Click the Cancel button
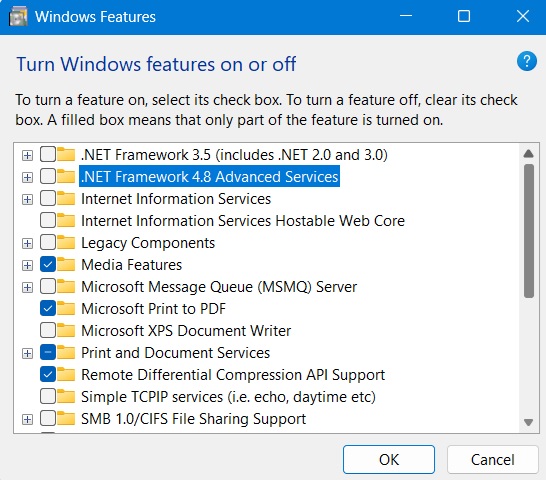The width and height of the screenshot is (546, 480). 493,459
